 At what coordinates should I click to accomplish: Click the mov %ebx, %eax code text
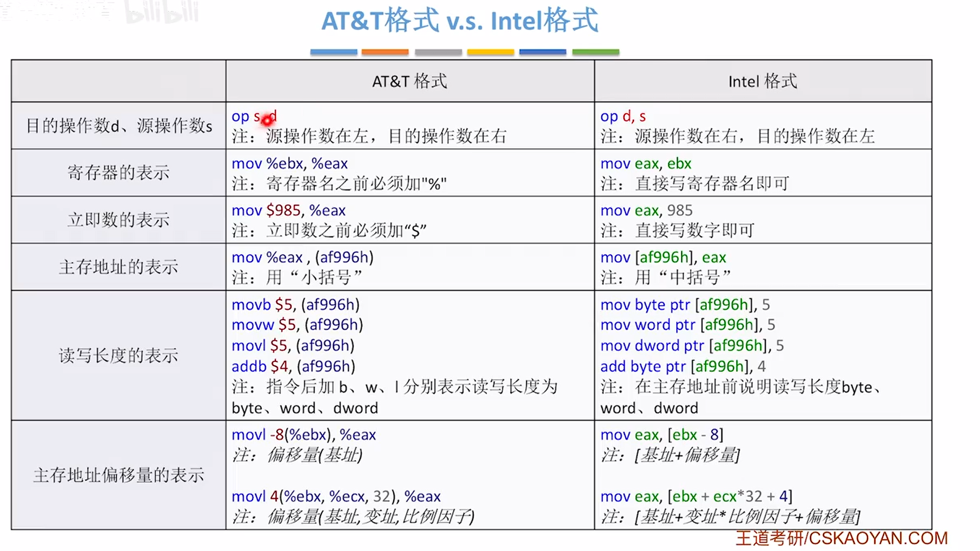pyautogui.click(x=290, y=163)
